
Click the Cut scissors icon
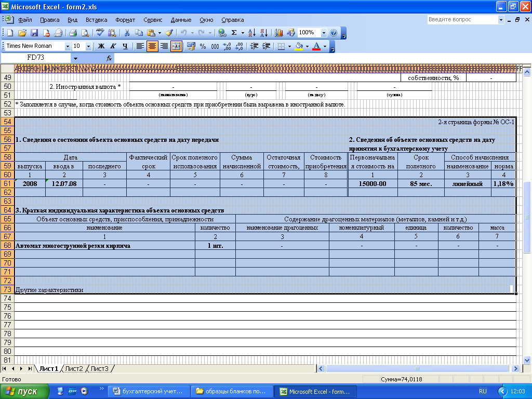point(126,33)
